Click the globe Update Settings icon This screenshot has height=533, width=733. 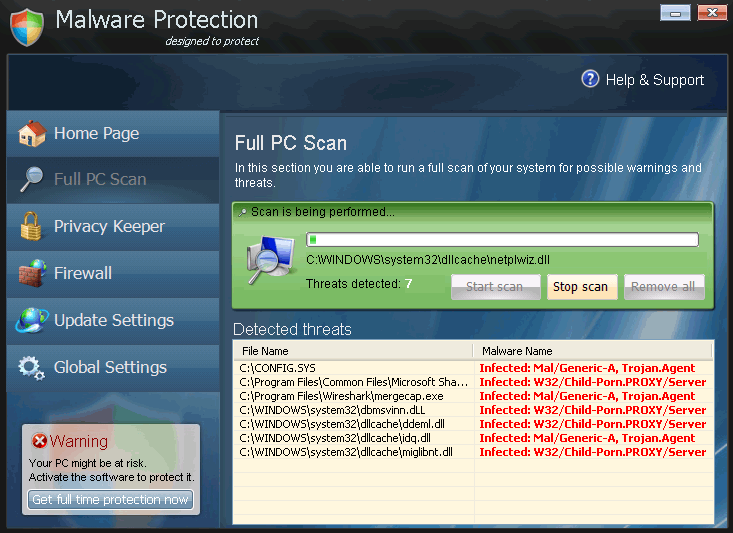point(32,320)
